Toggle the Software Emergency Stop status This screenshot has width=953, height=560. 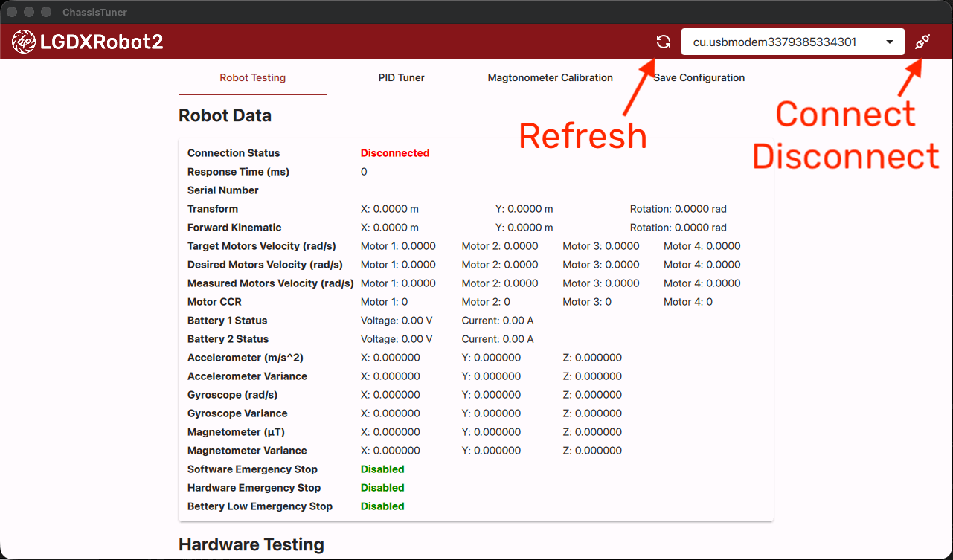382,469
